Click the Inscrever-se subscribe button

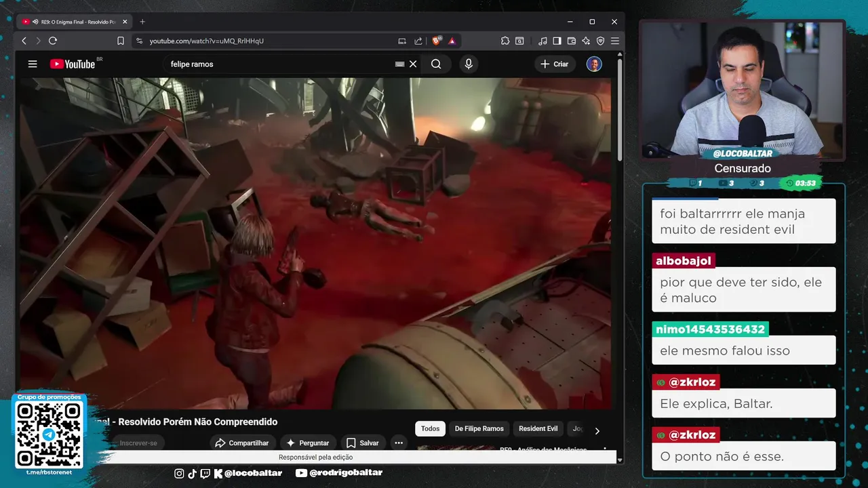(138, 443)
